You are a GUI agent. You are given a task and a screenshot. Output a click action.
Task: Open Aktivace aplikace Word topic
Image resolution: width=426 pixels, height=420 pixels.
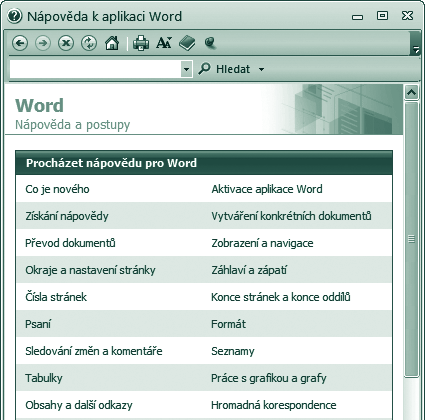(267, 189)
